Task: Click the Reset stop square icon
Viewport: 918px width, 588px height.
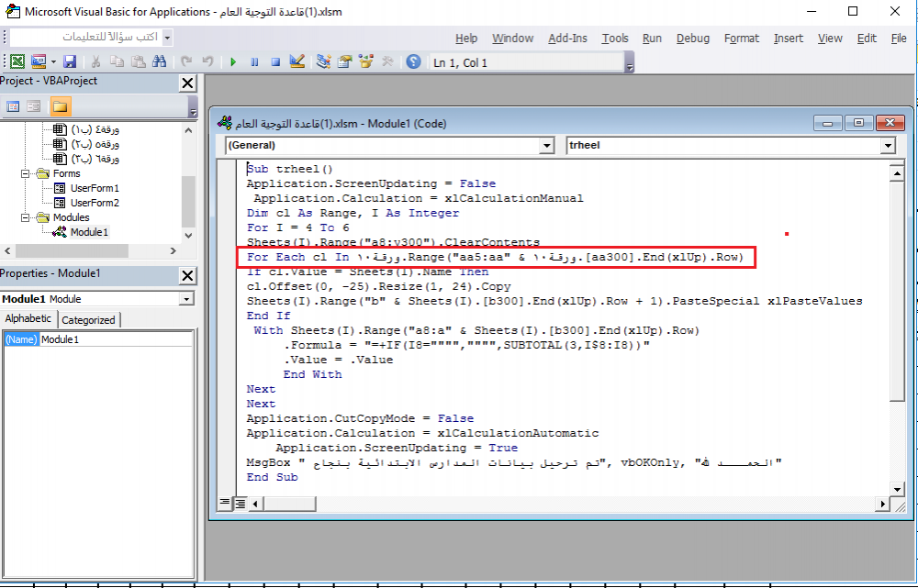Action: pos(274,61)
